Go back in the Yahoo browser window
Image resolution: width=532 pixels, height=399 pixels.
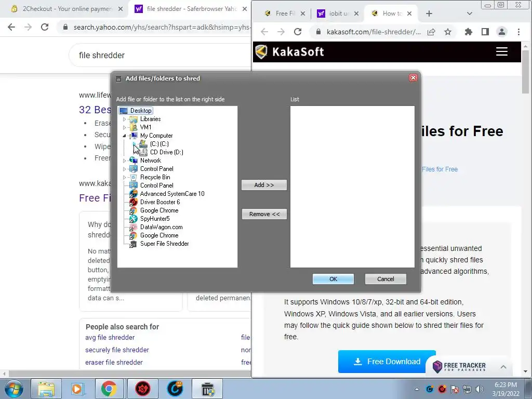[11, 27]
